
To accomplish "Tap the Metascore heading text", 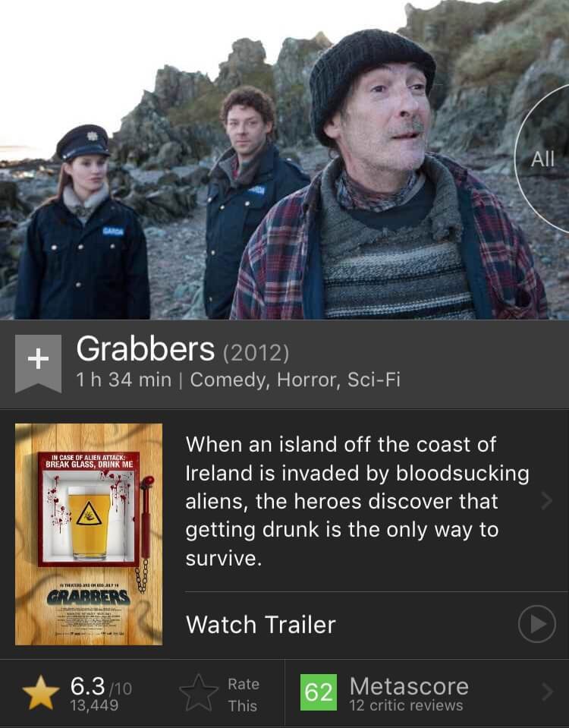I will coord(409,685).
